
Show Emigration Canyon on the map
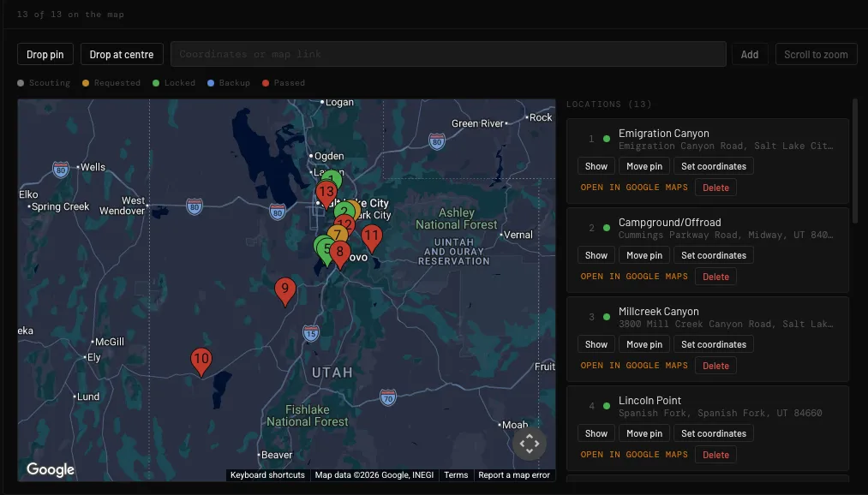point(596,166)
